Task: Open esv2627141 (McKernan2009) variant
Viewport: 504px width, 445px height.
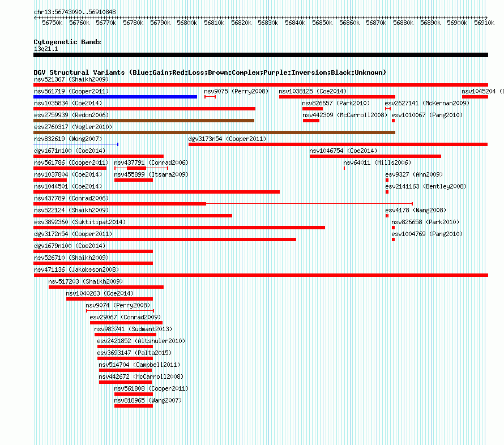Action: (427, 103)
